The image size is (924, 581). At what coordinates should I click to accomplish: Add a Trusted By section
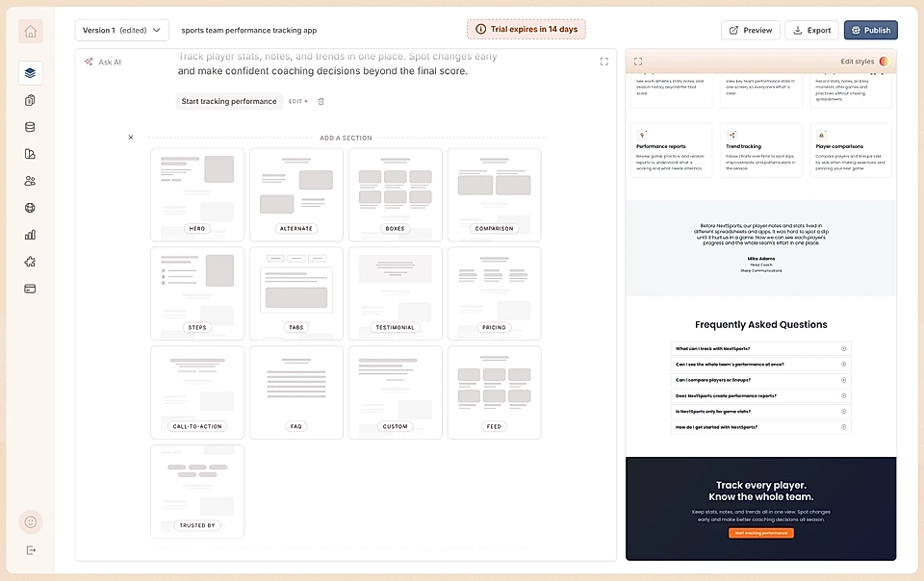pos(197,492)
